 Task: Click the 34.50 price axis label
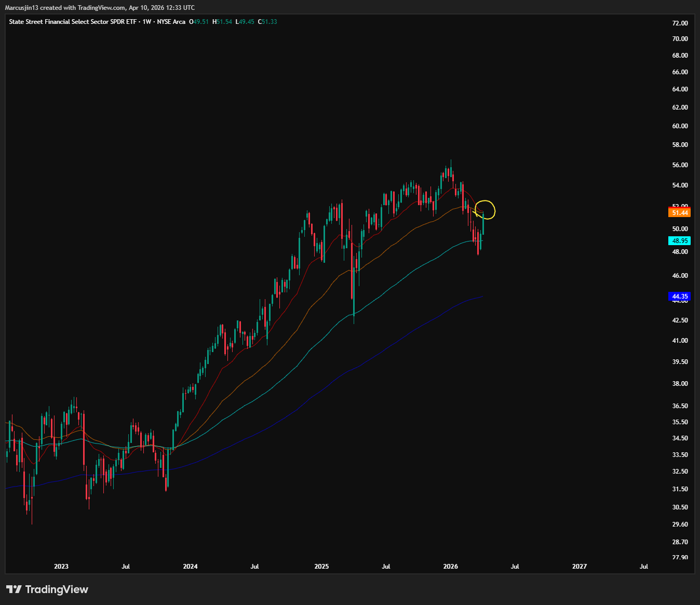[x=680, y=438]
